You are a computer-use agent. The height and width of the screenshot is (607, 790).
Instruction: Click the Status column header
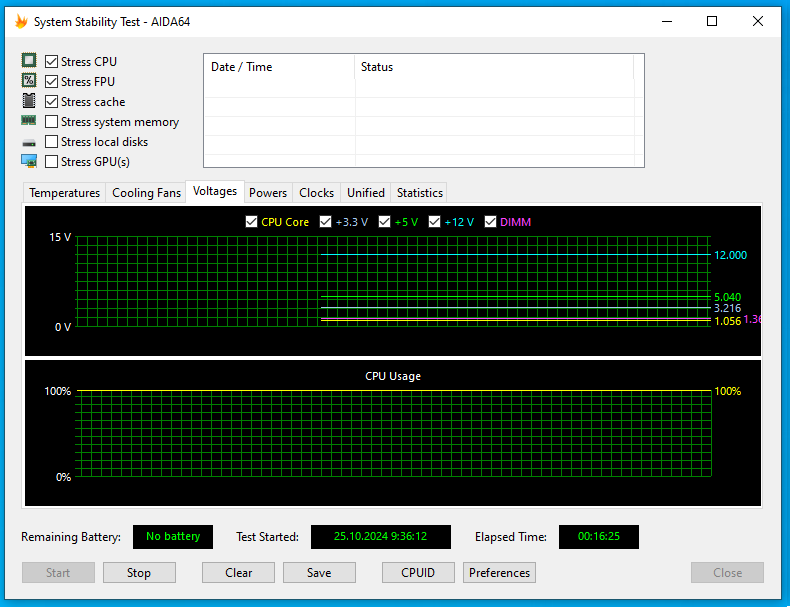pos(494,67)
